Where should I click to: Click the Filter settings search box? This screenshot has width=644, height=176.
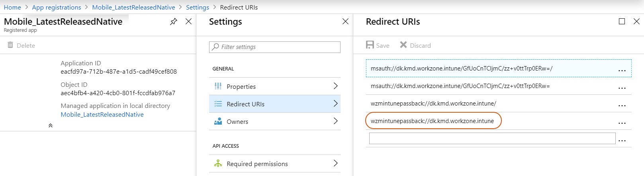tap(275, 47)
